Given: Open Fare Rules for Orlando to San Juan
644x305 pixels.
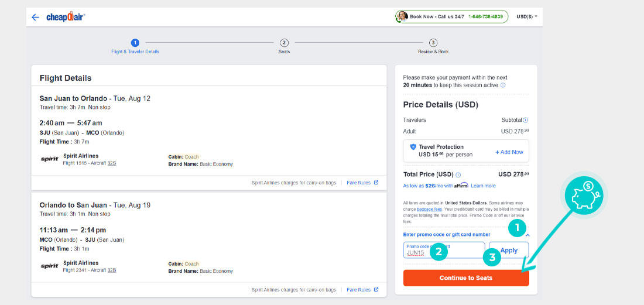Looking at the screenshot, I should [x=358, y=289].
